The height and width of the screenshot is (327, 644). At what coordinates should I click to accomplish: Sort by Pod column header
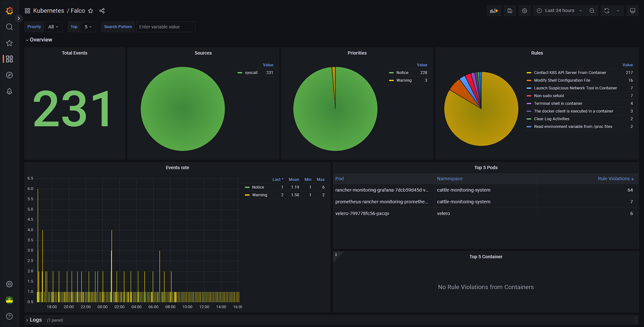tap(339, 179)
